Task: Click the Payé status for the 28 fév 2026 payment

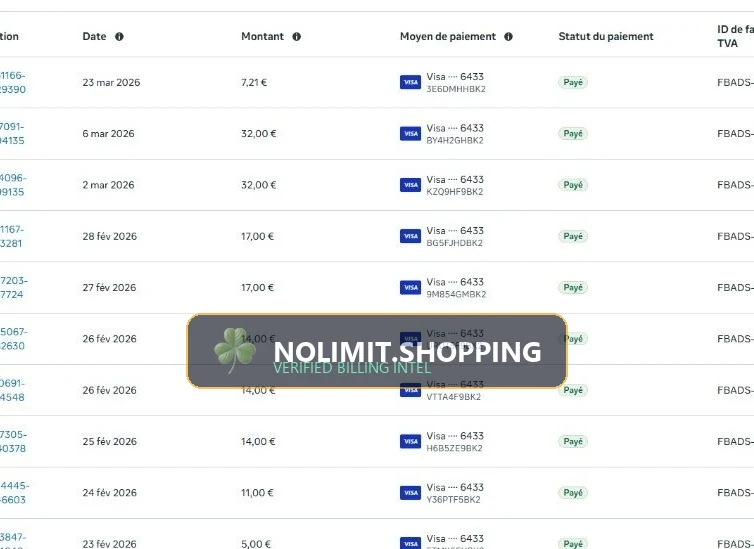Action: pyautogui.click(x=573, y=236)
